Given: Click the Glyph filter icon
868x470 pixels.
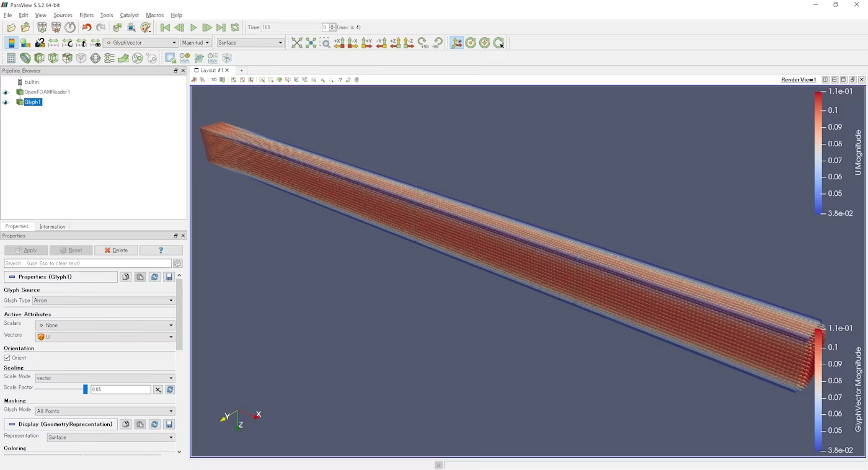Looking at the screenshot, I should (x=95, y=58).
